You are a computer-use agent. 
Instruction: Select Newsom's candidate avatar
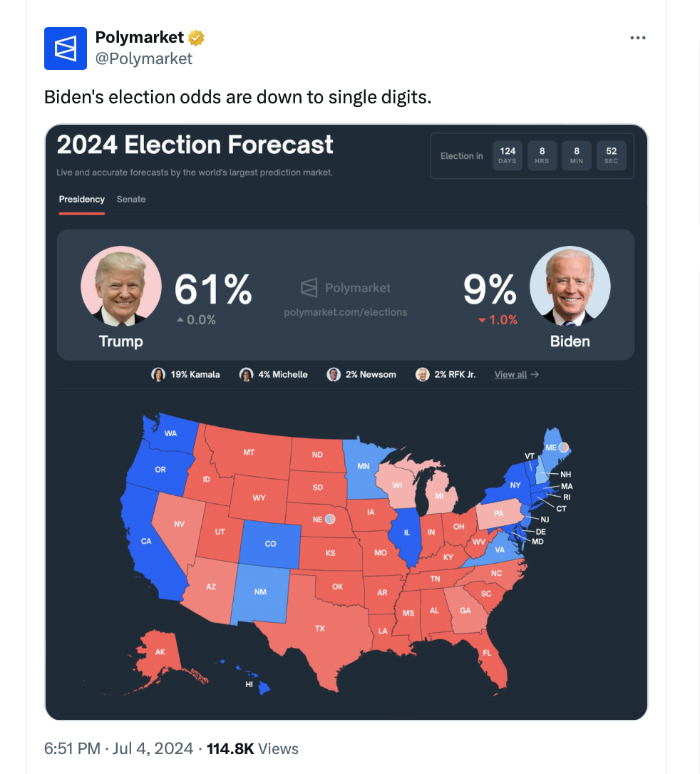(x=333, y=373)
